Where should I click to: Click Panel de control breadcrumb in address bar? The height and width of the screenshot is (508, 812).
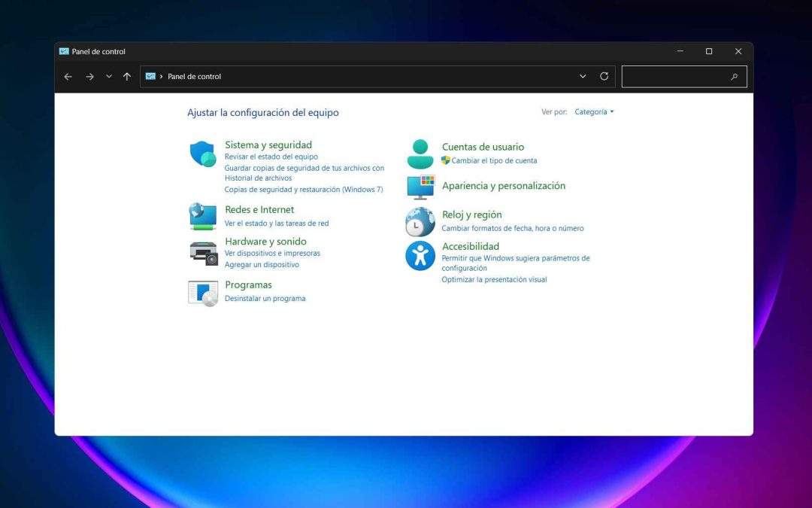point(194,76)
